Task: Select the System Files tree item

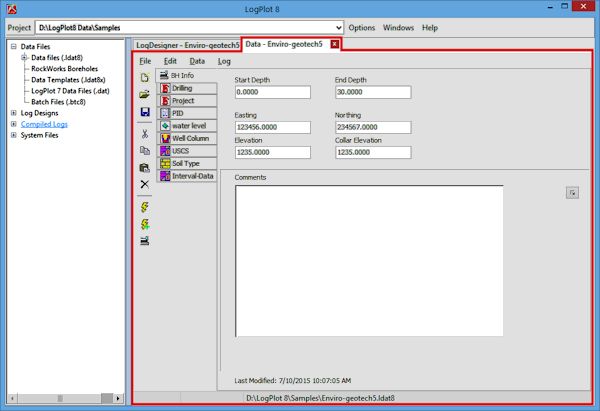Action: click(39, 135)
